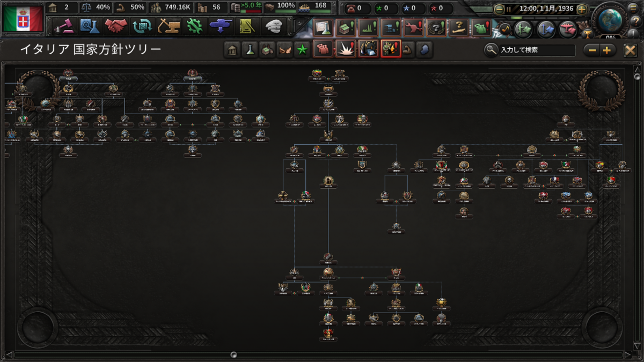Click the laurel question mark alert
This screenshot has width=644, height=362.
pyautogui.click(x=435, y=27)
